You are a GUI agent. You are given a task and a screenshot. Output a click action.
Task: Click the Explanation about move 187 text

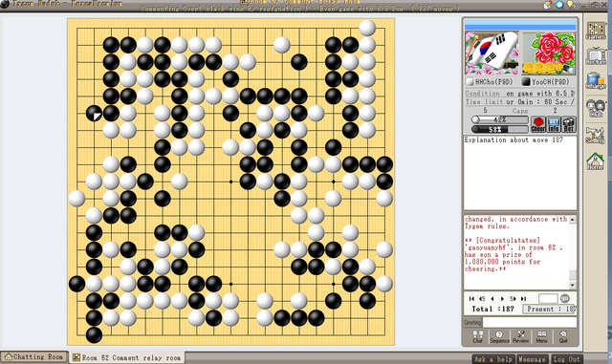tap(514, 140)
